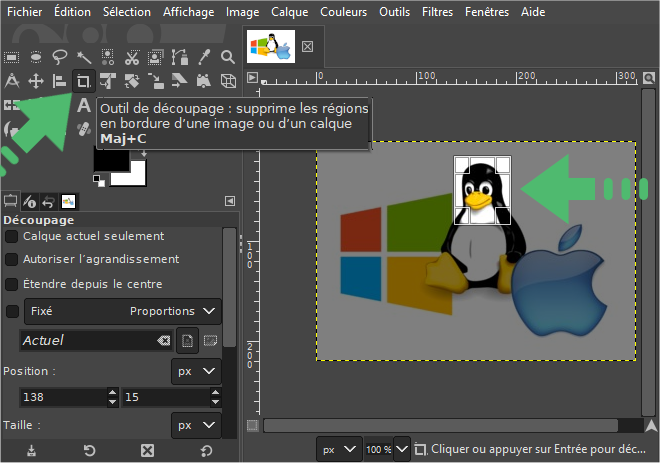Set crop orientation to landscape
The image size is (660, 463).
(210, 341)
